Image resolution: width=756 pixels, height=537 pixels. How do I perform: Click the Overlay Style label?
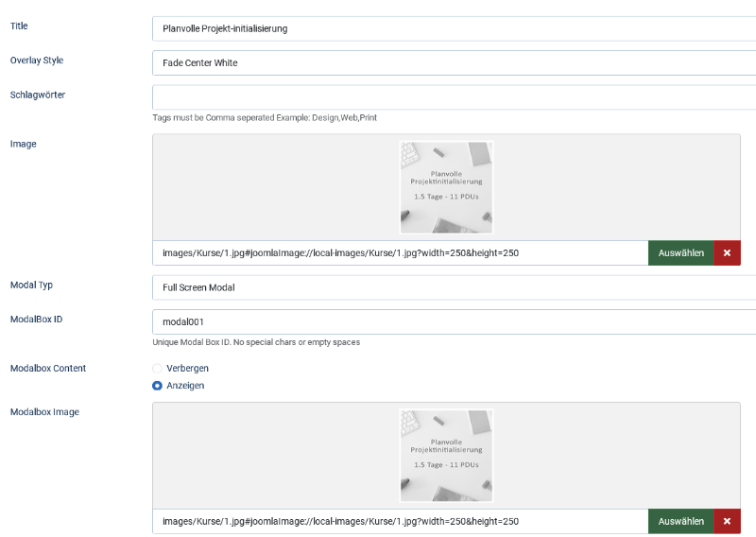tap(37, 61)
